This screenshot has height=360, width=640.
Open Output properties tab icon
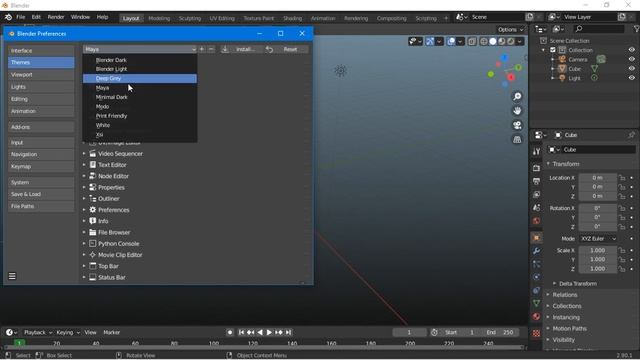pos(536,181)
